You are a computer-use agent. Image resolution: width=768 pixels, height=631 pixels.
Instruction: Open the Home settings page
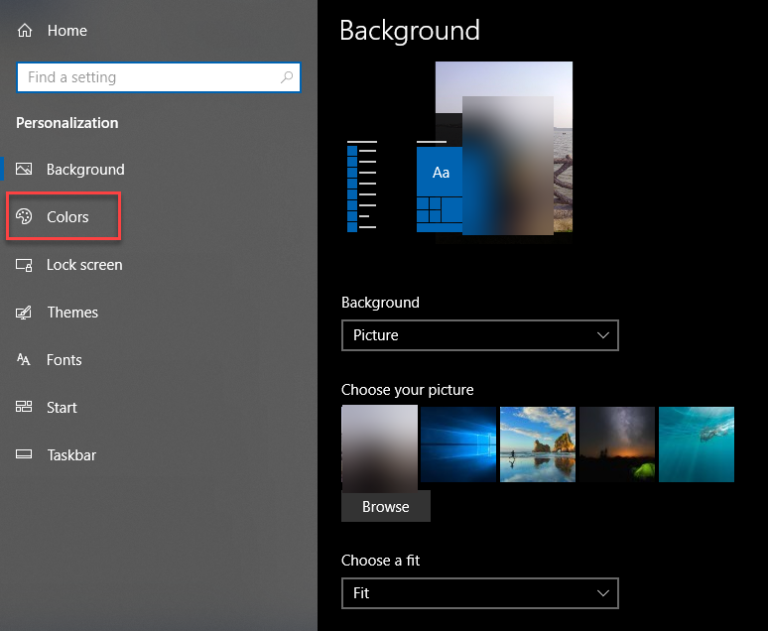tap(67, 30)
